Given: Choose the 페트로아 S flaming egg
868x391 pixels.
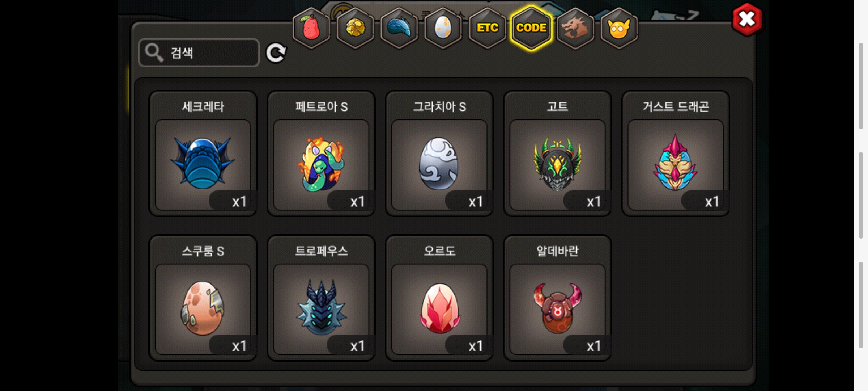Looking at the screenshot, I should tap(321, 154).
